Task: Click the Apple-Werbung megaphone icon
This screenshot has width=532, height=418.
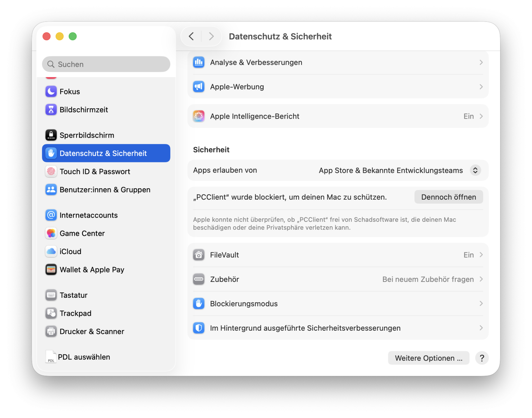Action: [199, 87]
